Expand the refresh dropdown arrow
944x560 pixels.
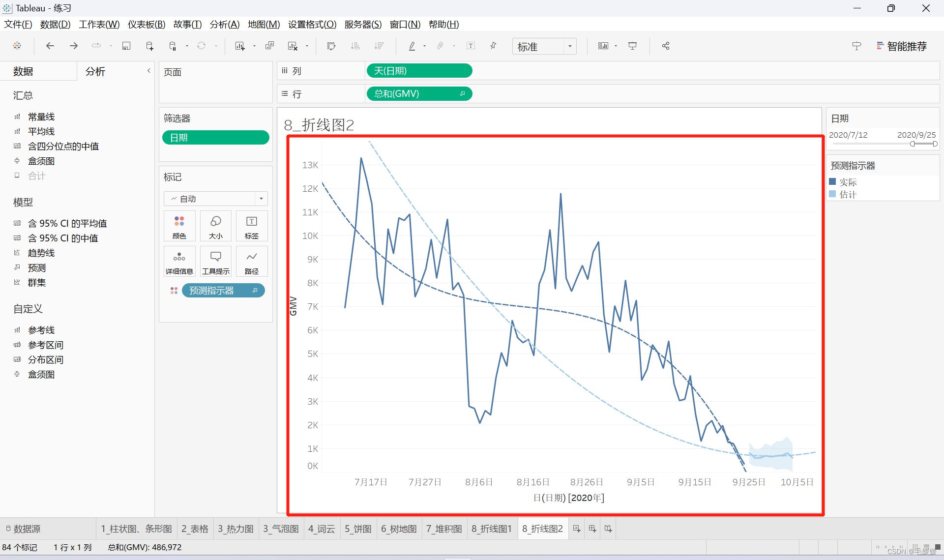click(x=216, y=46)
